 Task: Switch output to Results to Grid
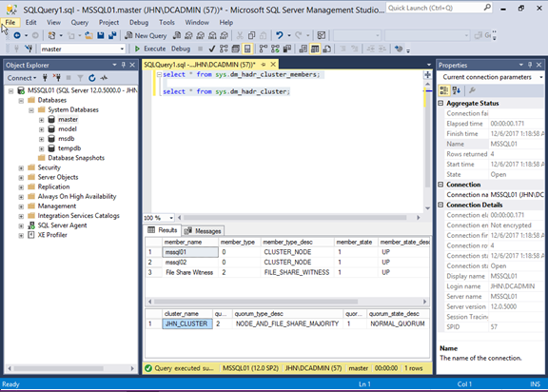(315, 49)
